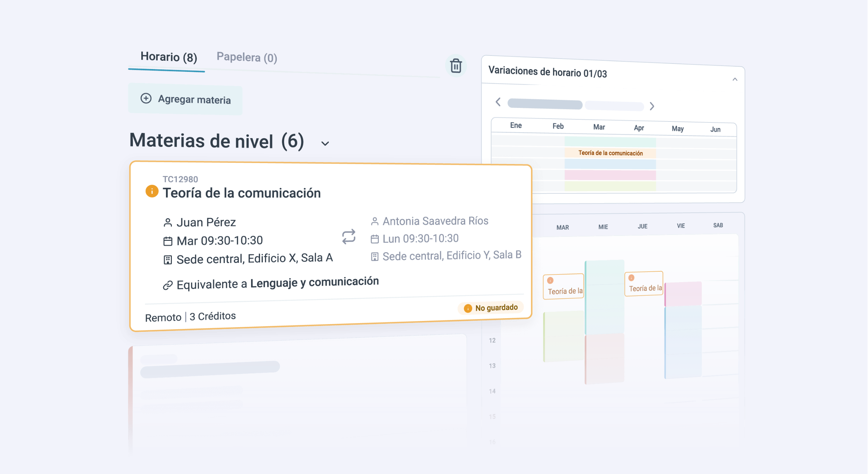Open Lenguaje y comunicación equivalence link

(x=315, y=281)
